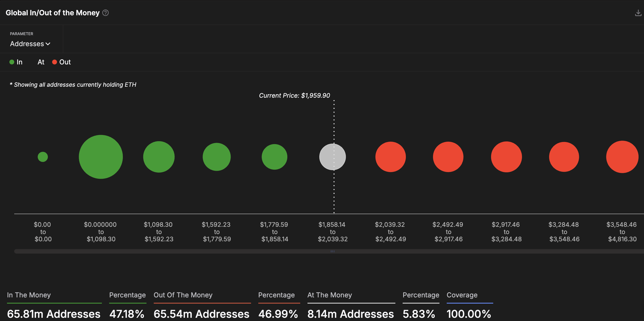Click the 8.14m Addresses value
The image size is (644, 321).
(350, 314)
